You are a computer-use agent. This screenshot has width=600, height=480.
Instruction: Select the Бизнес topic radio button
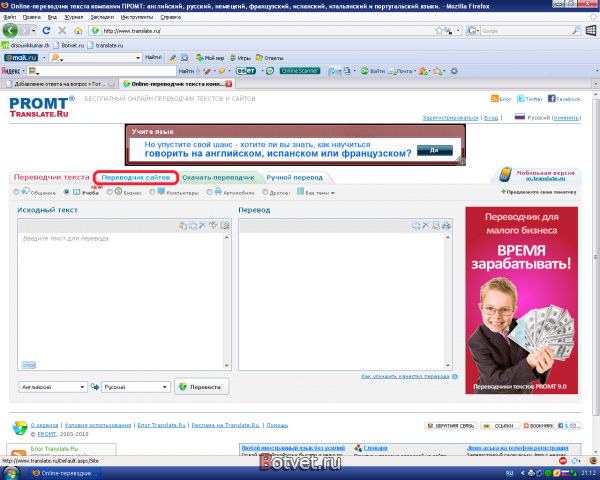click(x=110, y=192)
